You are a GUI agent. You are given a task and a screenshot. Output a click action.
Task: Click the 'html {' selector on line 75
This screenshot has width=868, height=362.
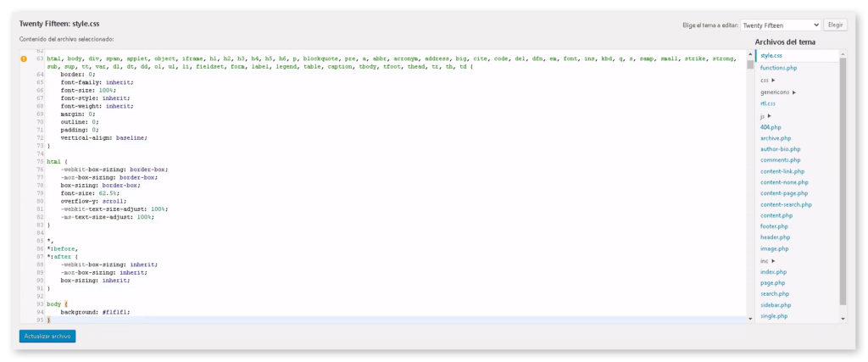(x=57, y=162)
